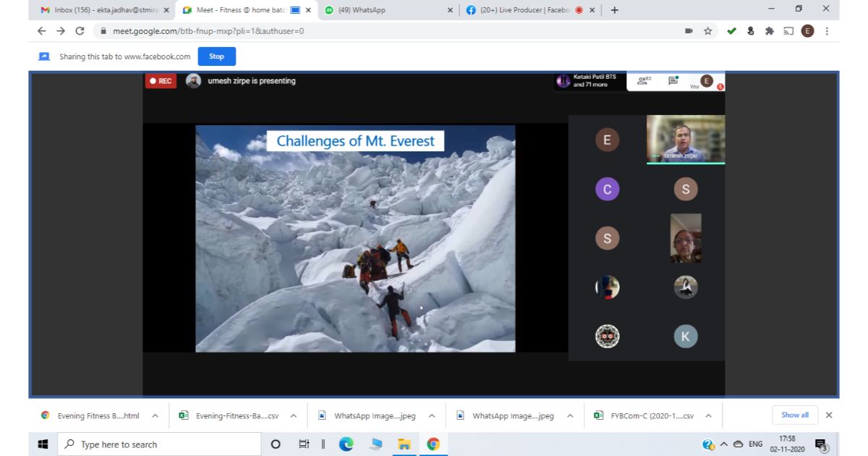Reload the Google Meet page
868x456 pixels.
(x=80, y=31)
